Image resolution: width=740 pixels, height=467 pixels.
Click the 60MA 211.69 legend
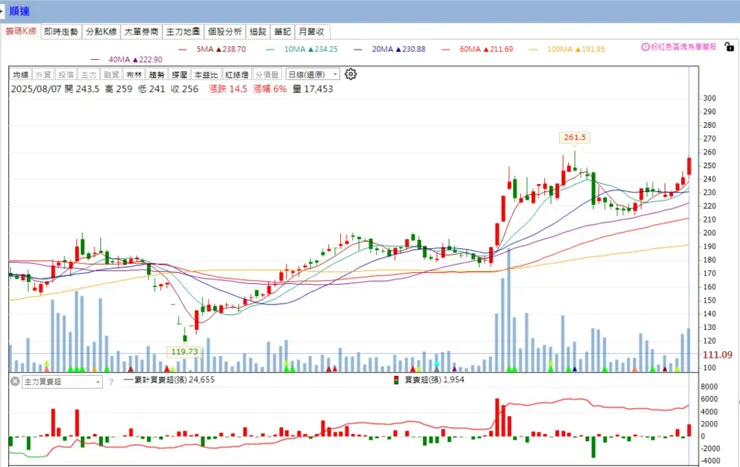(477, 49)
